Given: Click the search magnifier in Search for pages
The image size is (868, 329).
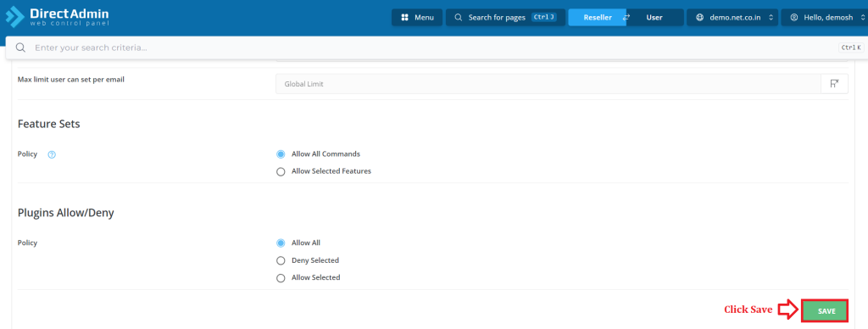Looking at the screenshot, I should click(459, 18).
